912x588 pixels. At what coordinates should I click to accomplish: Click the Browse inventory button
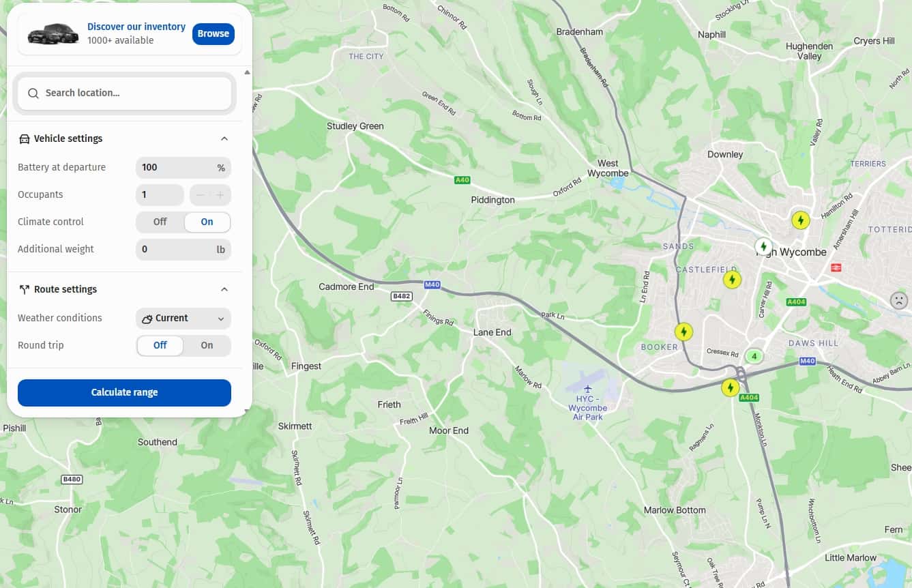tap(214, 34)
